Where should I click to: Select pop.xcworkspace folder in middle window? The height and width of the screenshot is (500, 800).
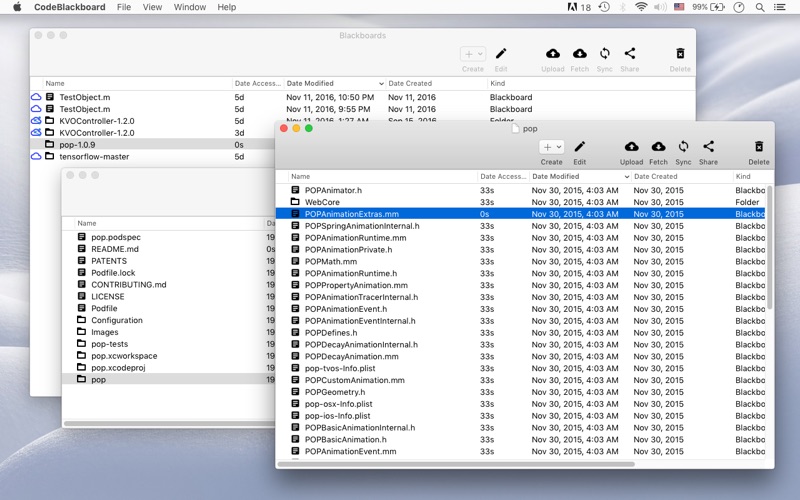(168, 356)
